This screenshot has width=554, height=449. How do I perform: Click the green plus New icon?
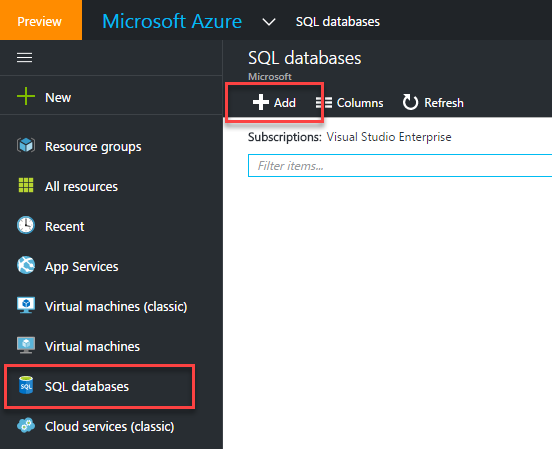pyautogui.click(x=26, y=96)
